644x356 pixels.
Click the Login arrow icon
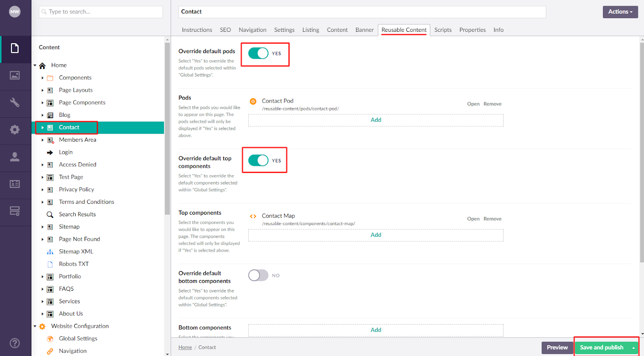(x=50, y=153)
